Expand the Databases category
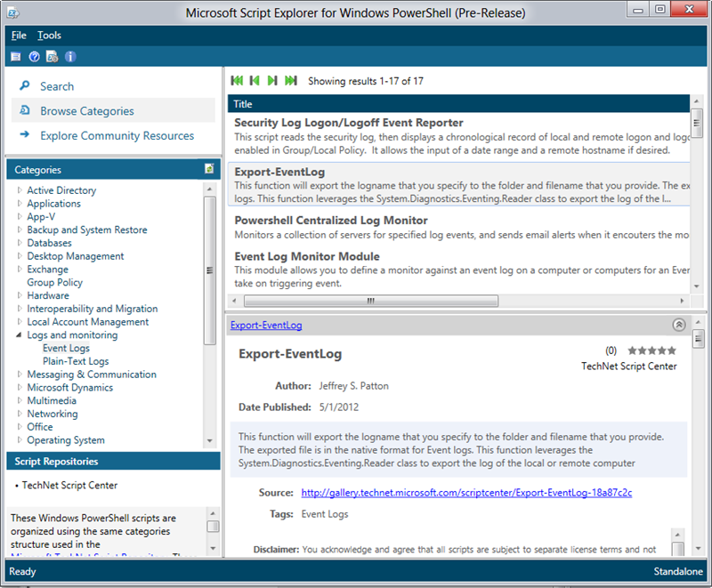712x588 pixels. click(20, 243)
